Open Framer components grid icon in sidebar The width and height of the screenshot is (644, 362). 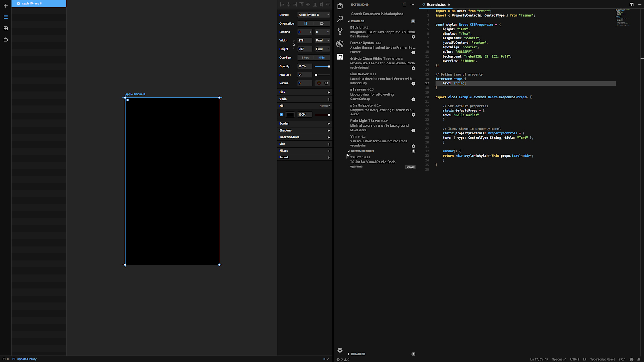[x=6, y=28]
